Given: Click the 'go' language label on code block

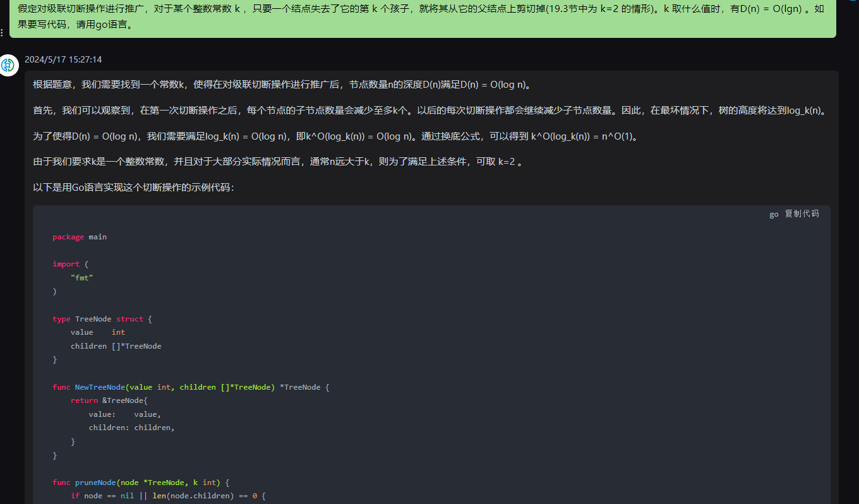Looking at the screenshot, I should point(774,215).
